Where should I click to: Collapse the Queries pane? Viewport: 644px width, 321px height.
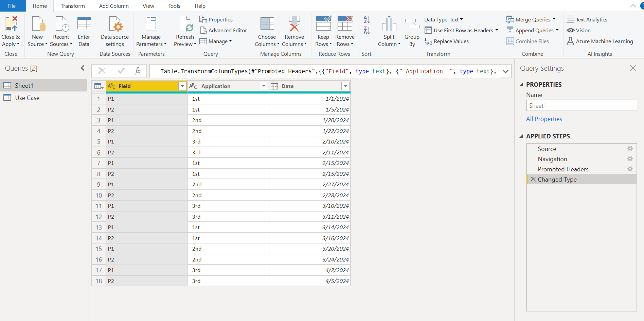83,68
